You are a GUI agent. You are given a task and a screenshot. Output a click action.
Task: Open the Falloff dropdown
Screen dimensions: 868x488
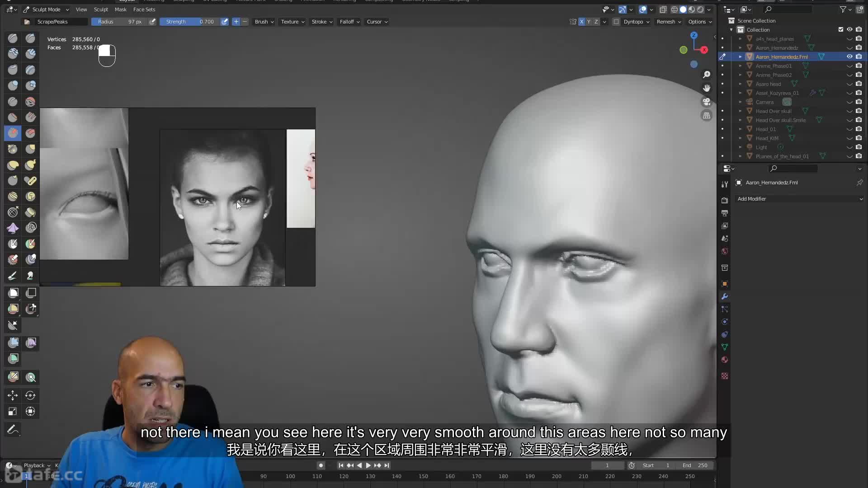[349, 22]
